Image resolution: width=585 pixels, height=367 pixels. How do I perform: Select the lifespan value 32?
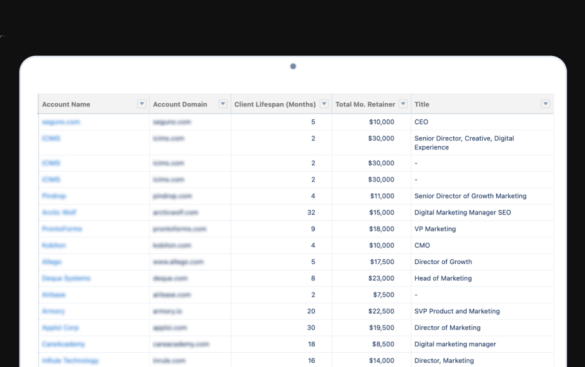[311, 212]
